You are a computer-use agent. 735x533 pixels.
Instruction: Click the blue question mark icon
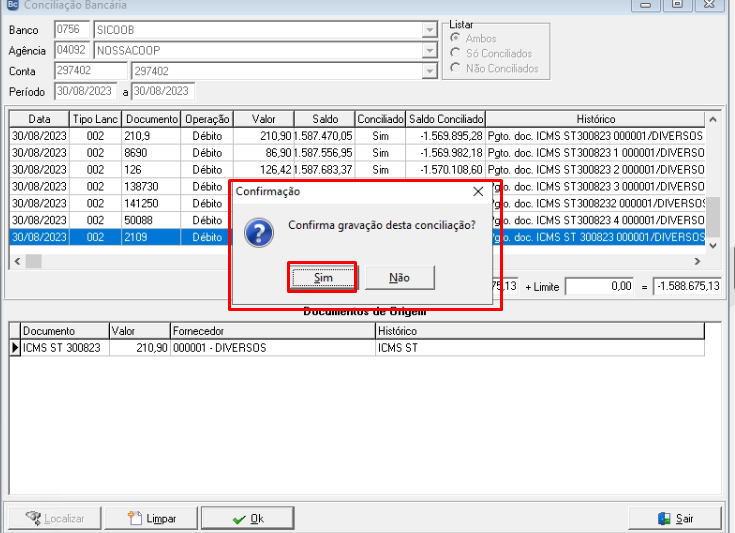coord(259,233)
